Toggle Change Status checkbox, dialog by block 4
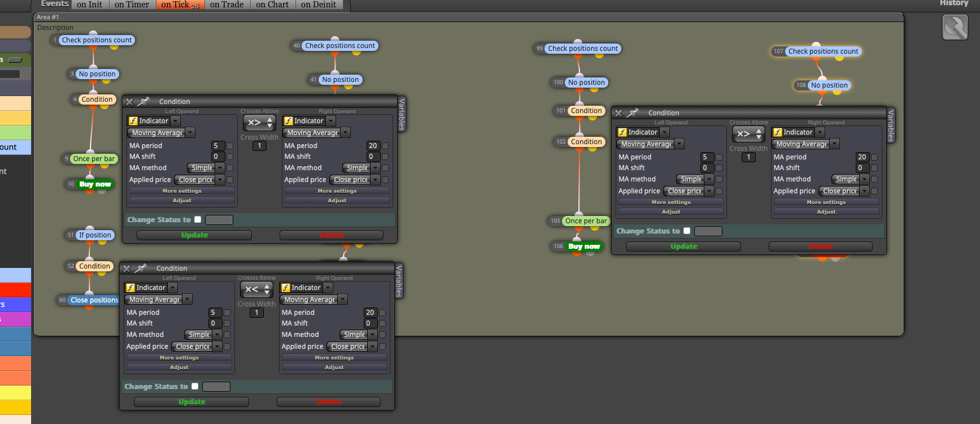 (x=198, y=219)
